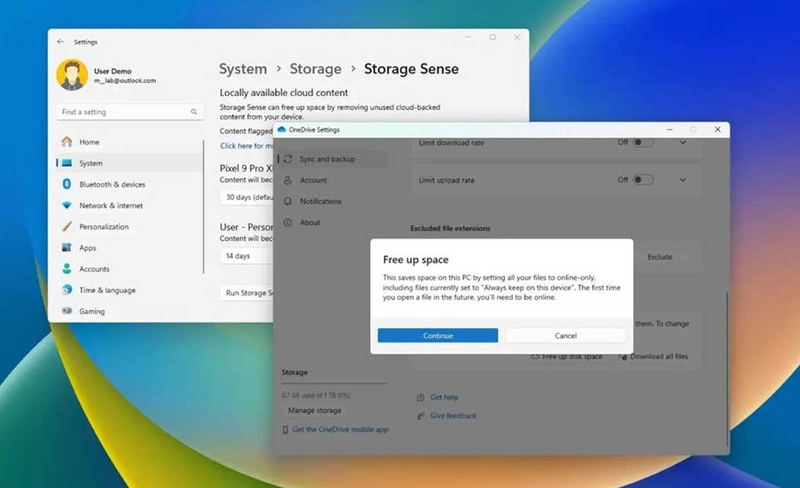Cancel the Free up space dialog

565,335
